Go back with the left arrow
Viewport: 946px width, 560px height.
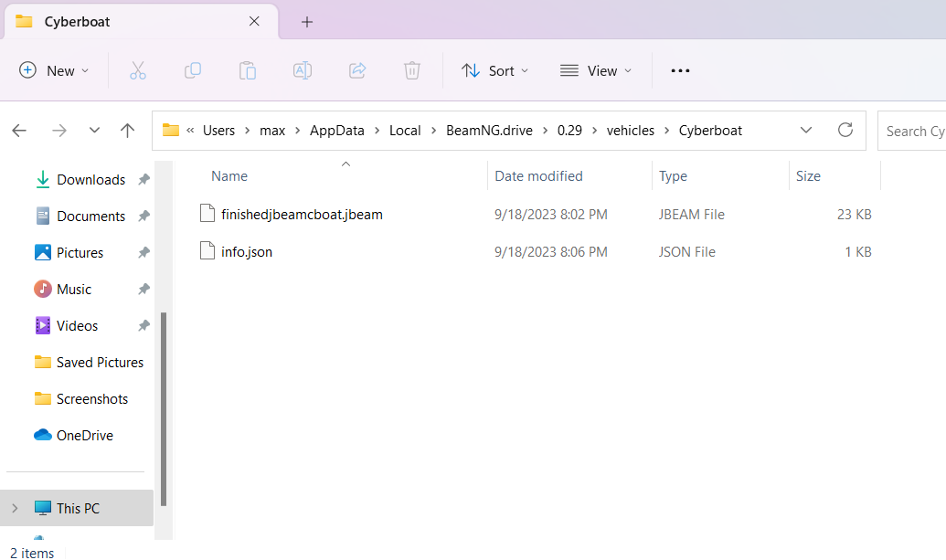19,131
